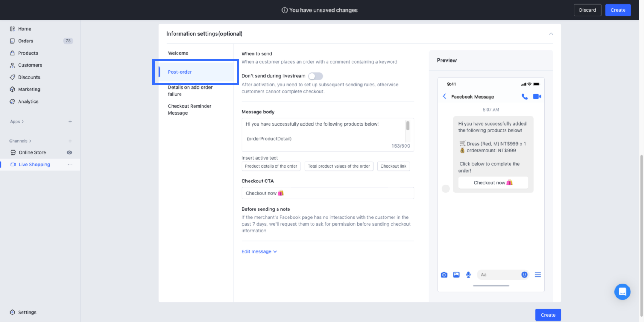This screenshot has width=644, height=322.
Task: Click the phone call icon in preview
Action: (x=524, y=97)
